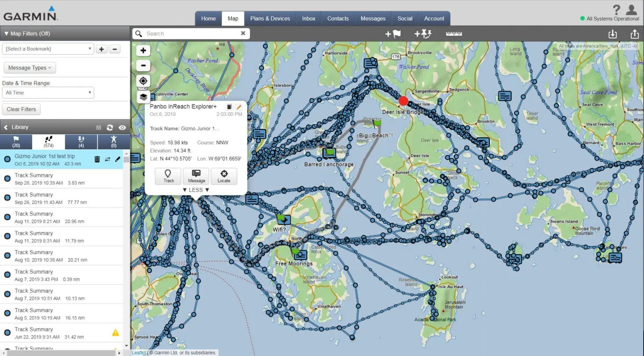Image resolution: width=644 pixels, height=356 pixels.
Task: Click in the map Search field
Action: pos(191,34)
